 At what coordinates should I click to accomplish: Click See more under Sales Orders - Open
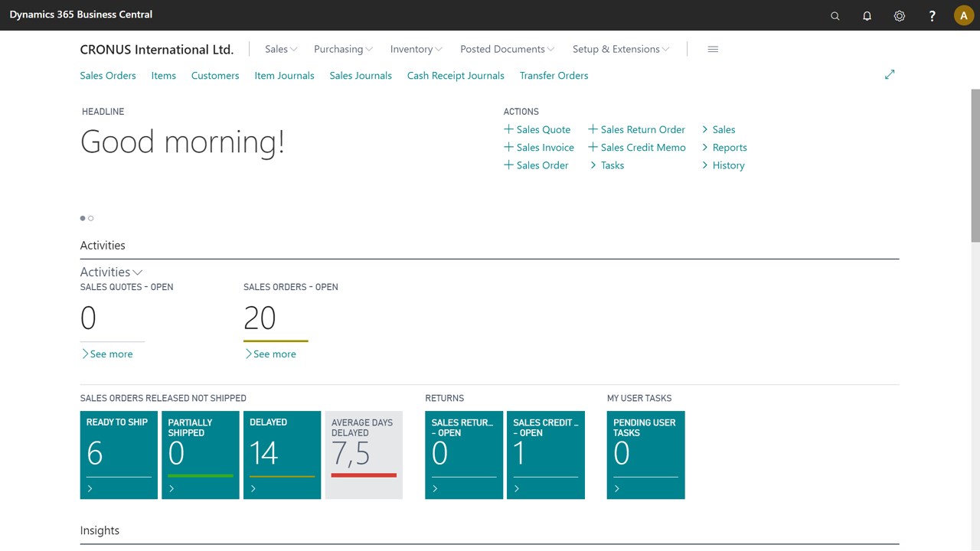(270, 354)
